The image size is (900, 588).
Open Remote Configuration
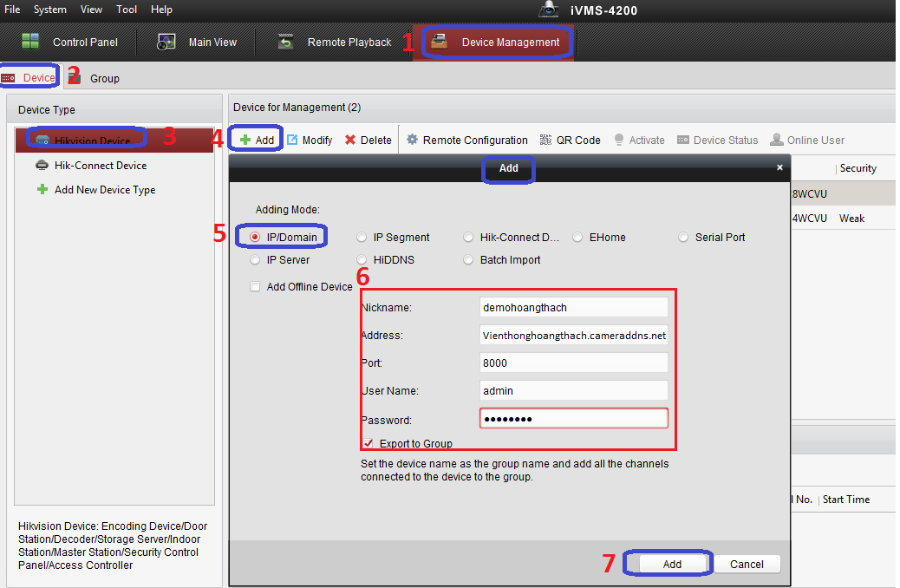click(x=467, y=140)
